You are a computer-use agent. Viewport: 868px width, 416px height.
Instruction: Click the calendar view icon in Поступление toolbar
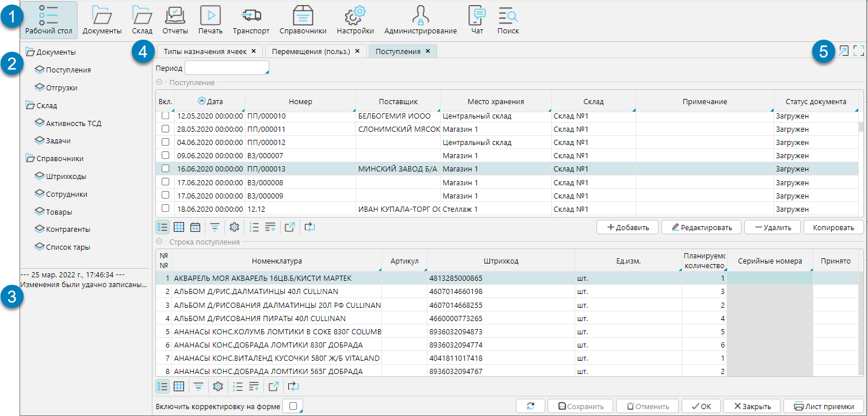(195, 227)
